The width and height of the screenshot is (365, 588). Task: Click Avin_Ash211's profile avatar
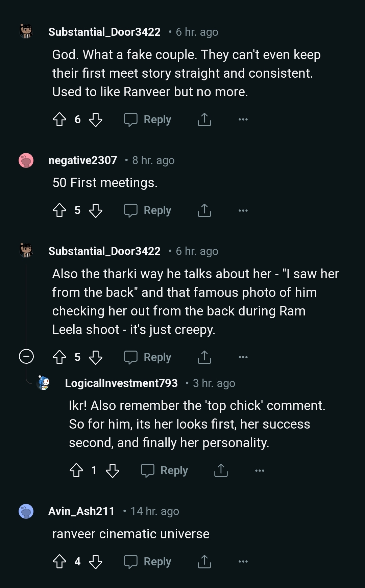(25, 511)
